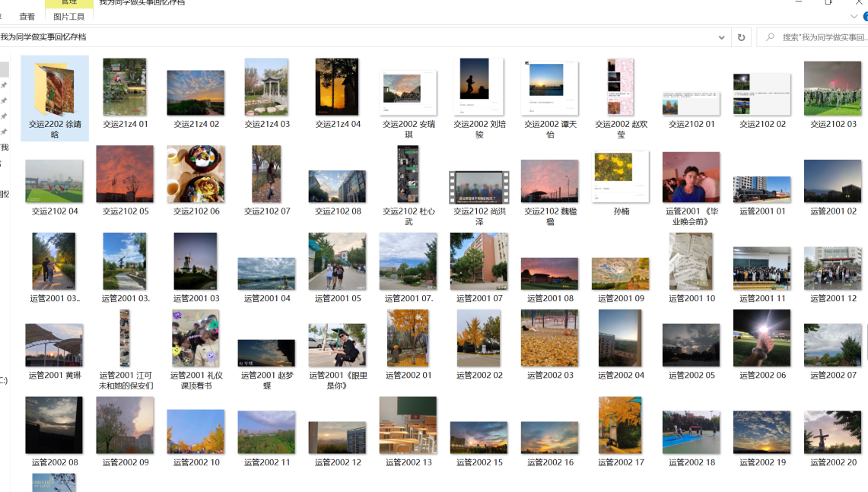
Task: Open the 图片工具 ribbon tab
Action: [x=68, y=17]
